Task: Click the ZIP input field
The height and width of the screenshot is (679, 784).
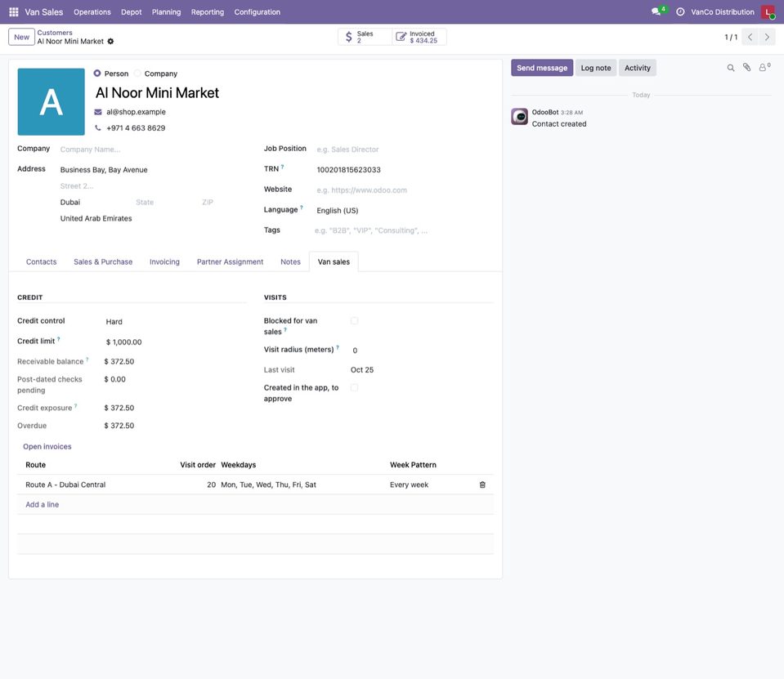Action: [x=223, y=203]
